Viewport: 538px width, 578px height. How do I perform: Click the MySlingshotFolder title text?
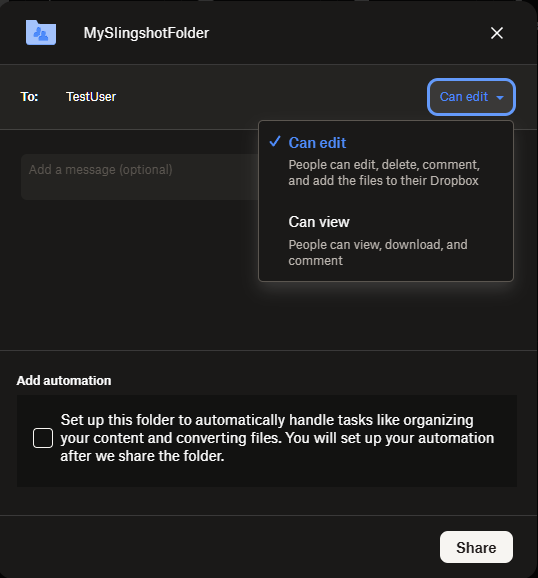(146, 33)
